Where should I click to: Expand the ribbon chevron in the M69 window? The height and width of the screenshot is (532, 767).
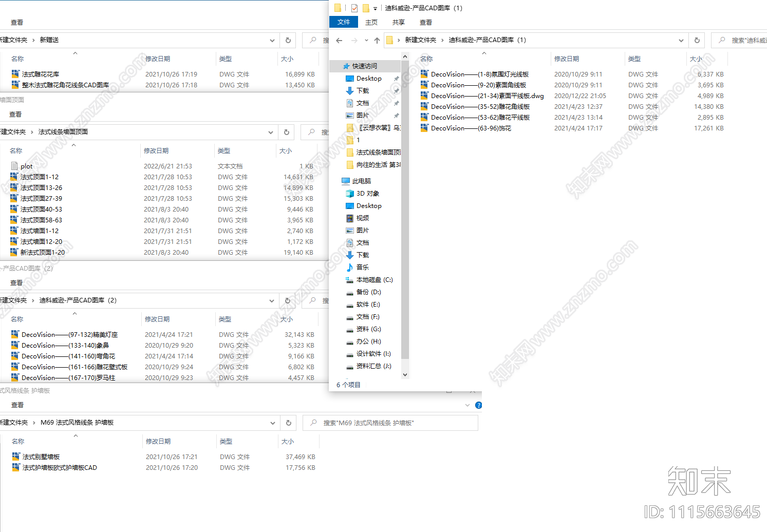coord(467,405)
